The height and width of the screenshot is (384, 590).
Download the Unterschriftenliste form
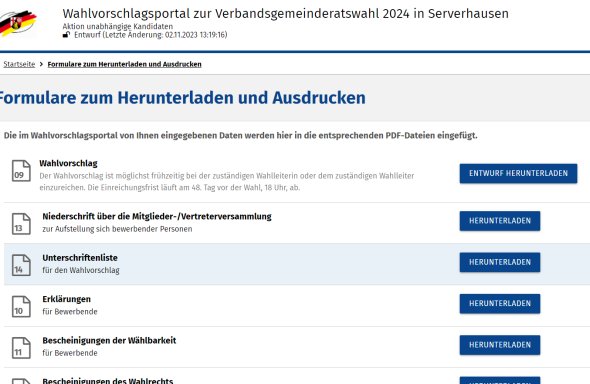pyautogui.click(x=500, y=262)
